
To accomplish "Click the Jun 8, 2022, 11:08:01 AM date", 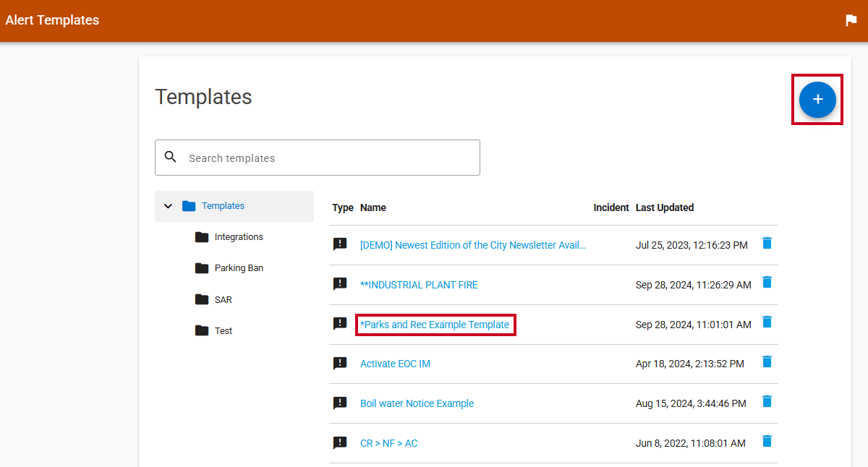I will tap(690, 443).
